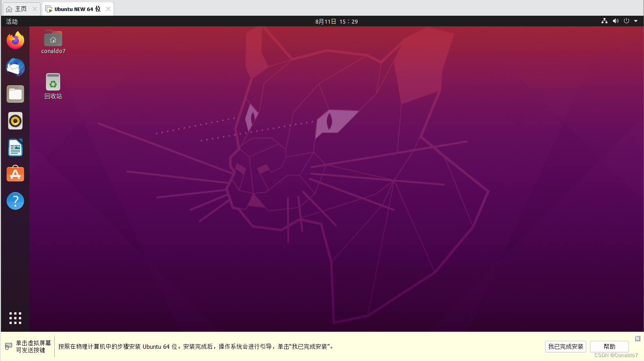644x361 pixels.
Task: Open the 活动 activities overview
Action: coord(12,21)
